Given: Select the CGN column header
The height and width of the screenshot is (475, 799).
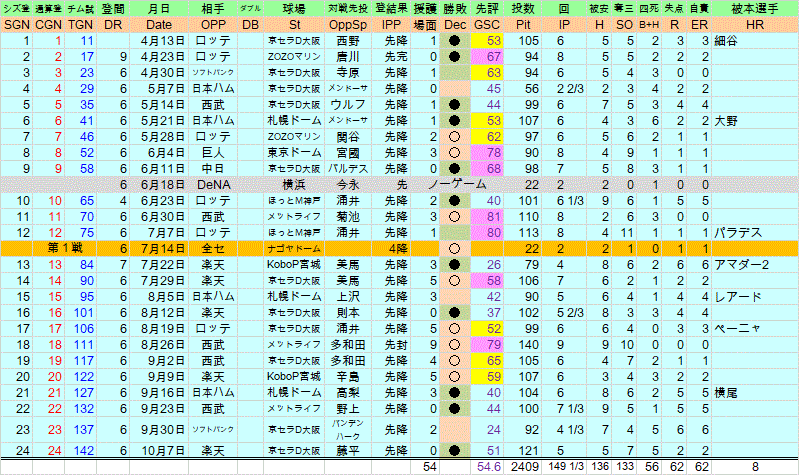Looking at the screenshot, I should [48, 25].
